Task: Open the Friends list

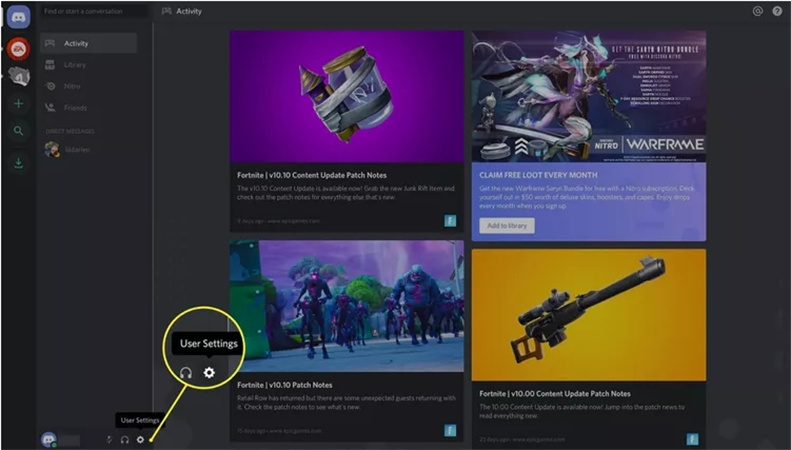Action: tap(89, 107)
